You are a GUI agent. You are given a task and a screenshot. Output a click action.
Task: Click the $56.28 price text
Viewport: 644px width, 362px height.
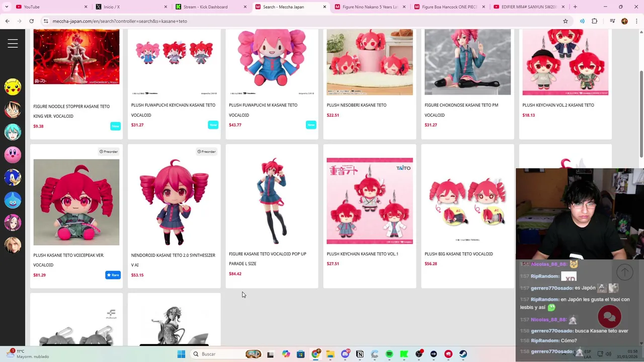(x=431, y=264)
